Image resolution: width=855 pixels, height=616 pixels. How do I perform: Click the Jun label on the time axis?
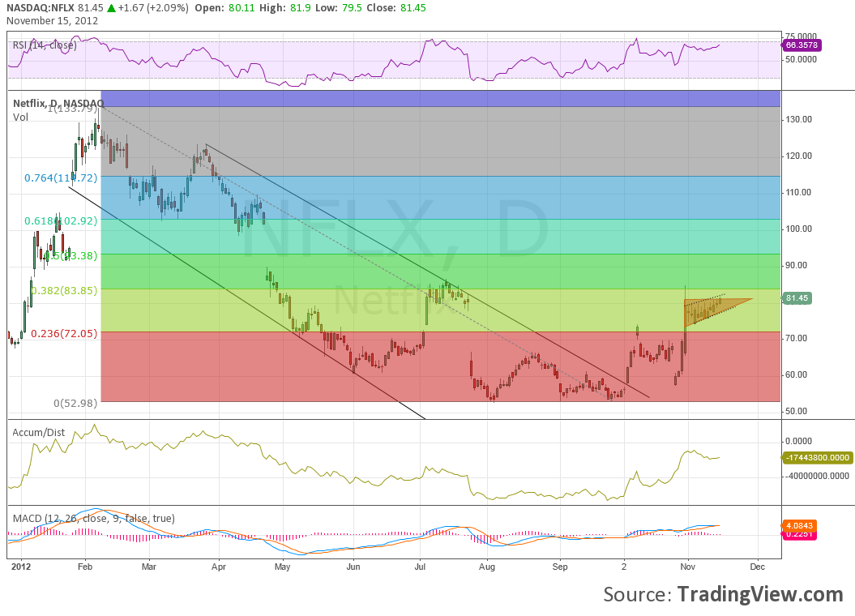click(x=353, y=567)
